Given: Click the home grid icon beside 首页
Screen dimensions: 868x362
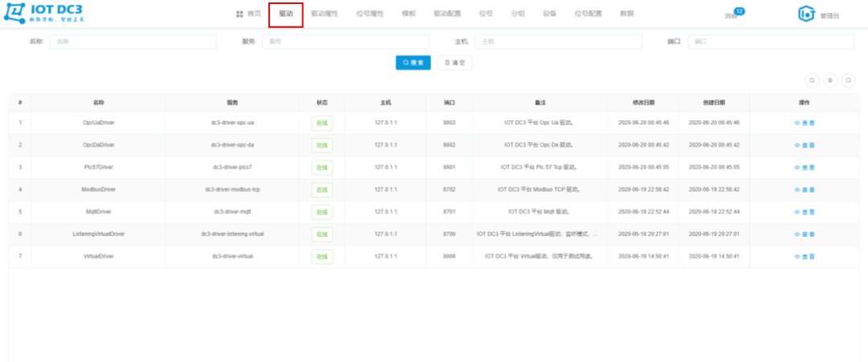Looking at the screenshot, I should point(240,14).
